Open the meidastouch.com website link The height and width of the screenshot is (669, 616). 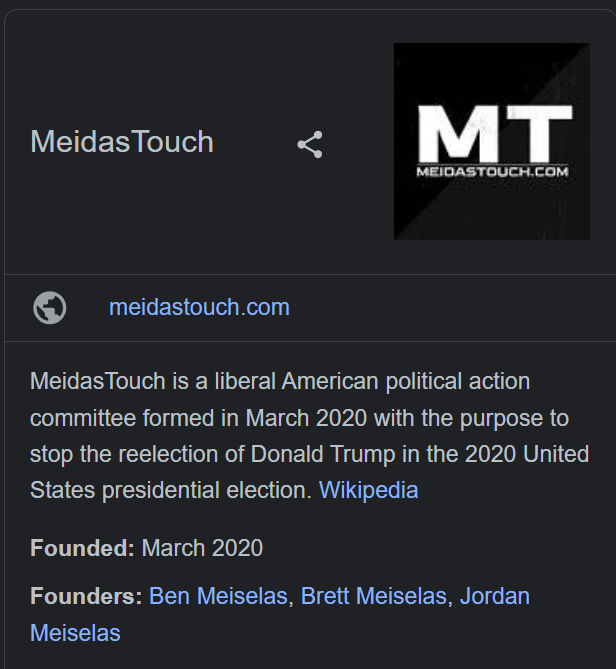tap(199, 307)
